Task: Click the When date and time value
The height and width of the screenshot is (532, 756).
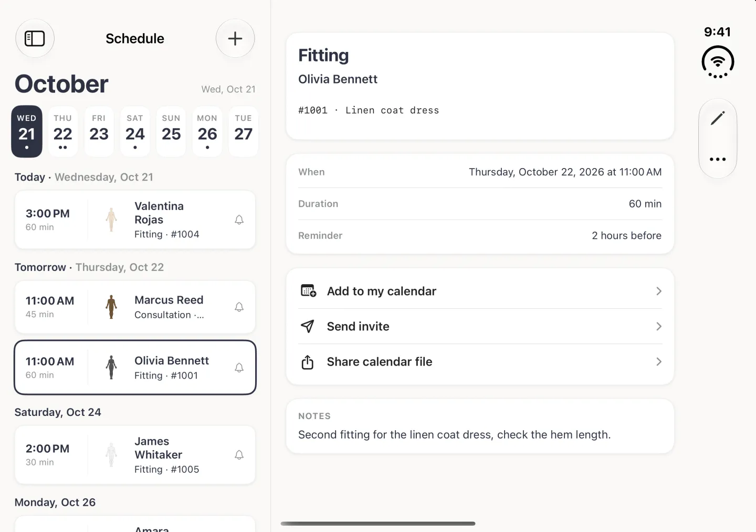Action: pyautogui.click(x=565, y=172)
